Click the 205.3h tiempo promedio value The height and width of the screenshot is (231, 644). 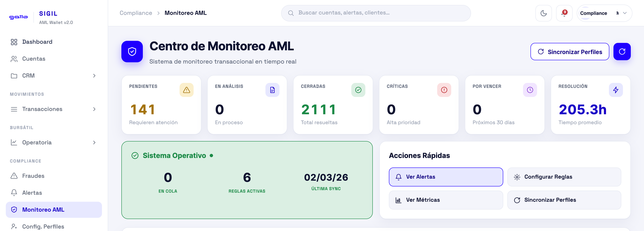click(x=582, y=110)
